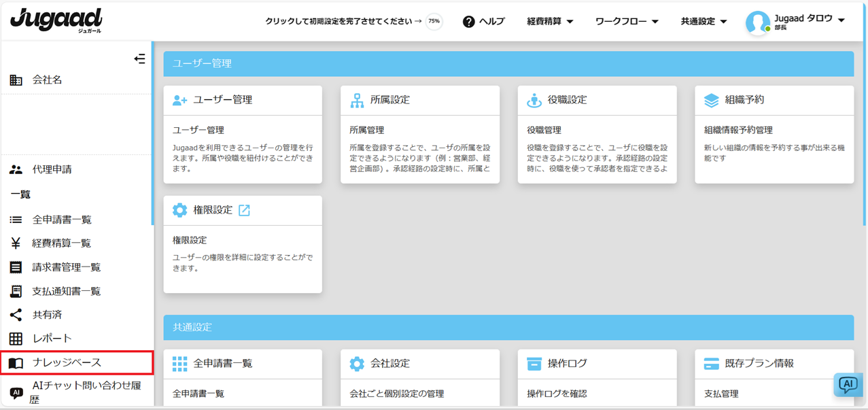This screenshot has width=868, height=410.
Task: Click the yen icon for 経費精算一覧
Action: [16, 243]
